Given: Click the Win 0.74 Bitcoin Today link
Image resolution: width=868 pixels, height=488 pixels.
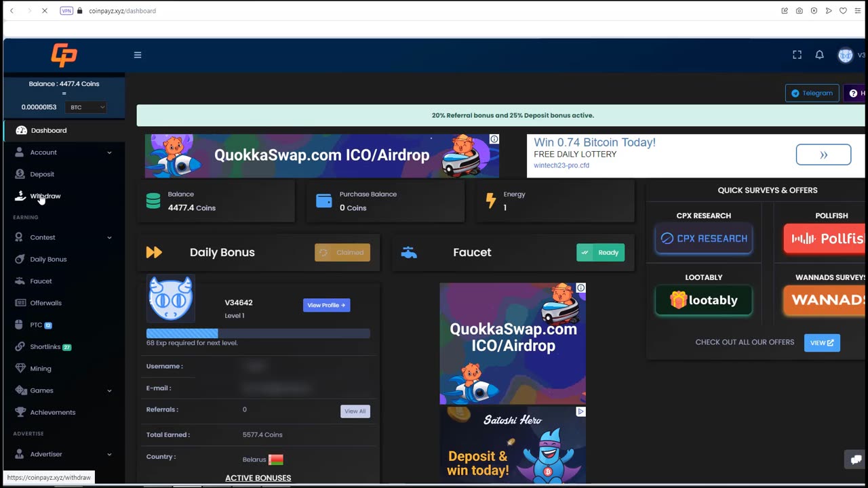Looking at the screenshot, I should [x=595, y=142].
